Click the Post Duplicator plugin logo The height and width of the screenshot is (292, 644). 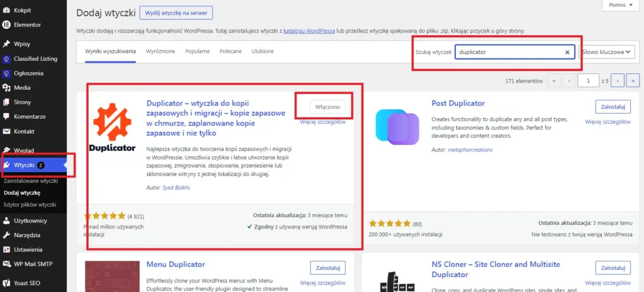[x=397, y=127]
